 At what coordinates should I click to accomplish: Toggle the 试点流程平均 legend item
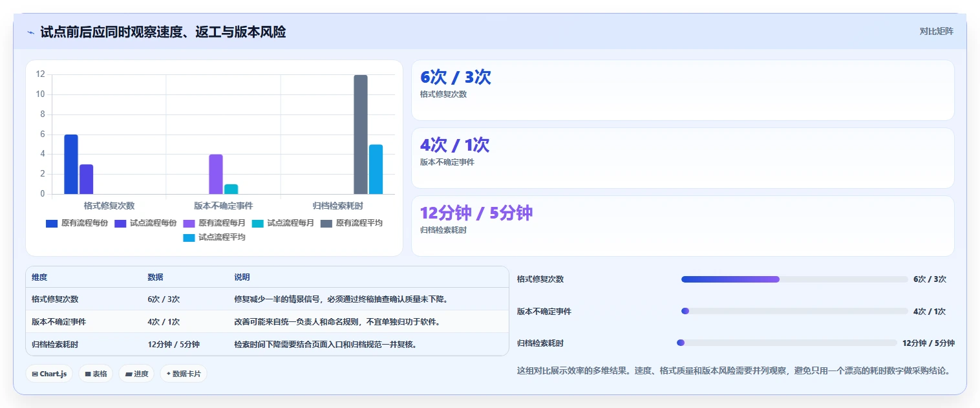pos(214,237)
